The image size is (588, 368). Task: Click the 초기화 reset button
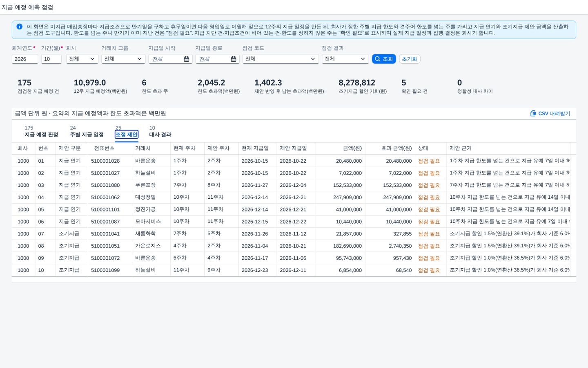click(410, 59)
